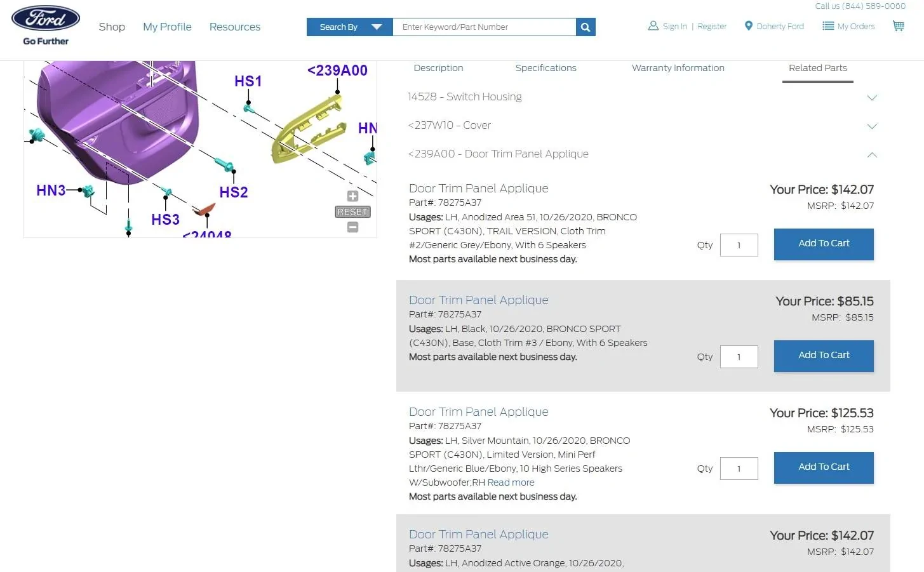
Task: Zoom out of the parts diagram
Action: (x=353, y=227)
